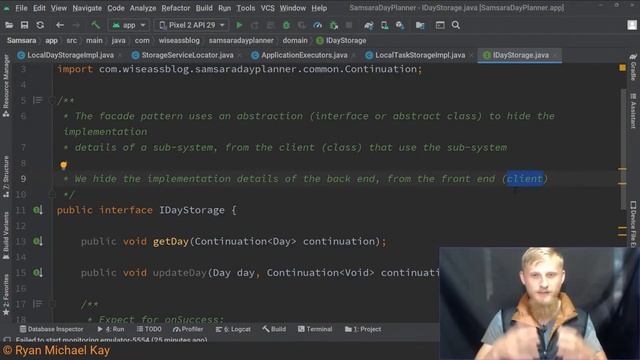Image resolution: width=640 pixels, height=360 pixels.
Task: Open the Refactor menu
Action: tap(176, 8)
